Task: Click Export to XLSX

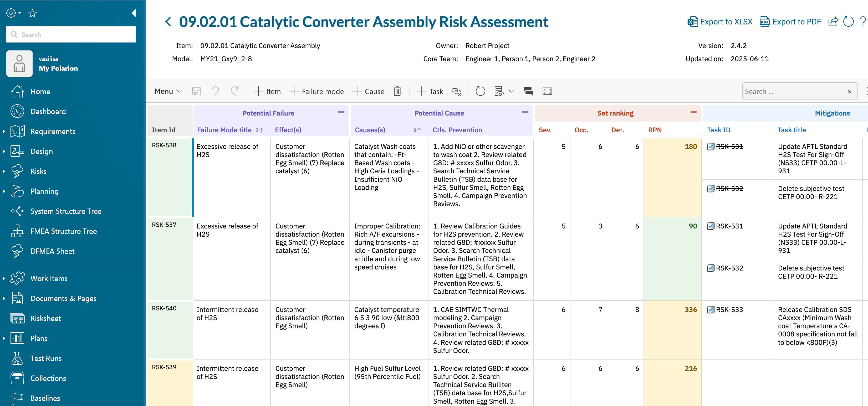Action: tap(720, 22)
